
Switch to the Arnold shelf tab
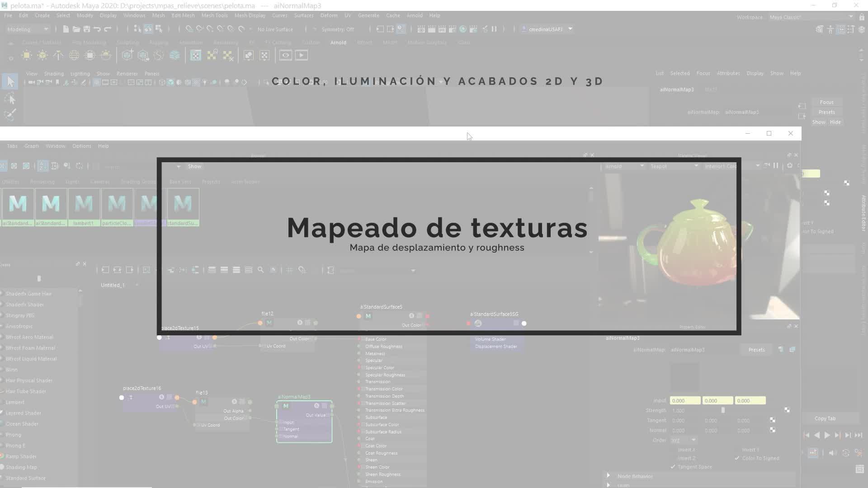click(338, 42)
